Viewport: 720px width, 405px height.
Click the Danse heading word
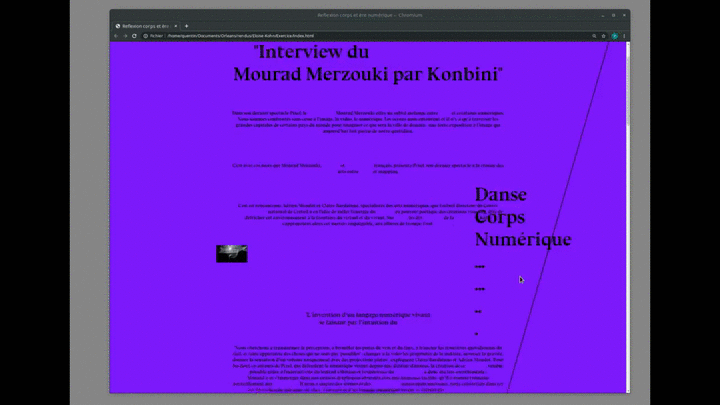tap(500, 194)
